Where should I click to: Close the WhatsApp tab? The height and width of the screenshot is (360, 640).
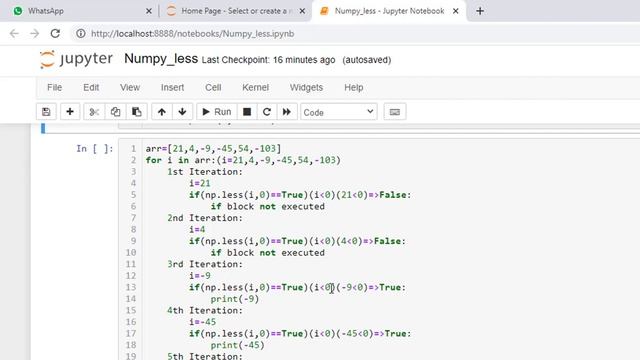[149, 11]
